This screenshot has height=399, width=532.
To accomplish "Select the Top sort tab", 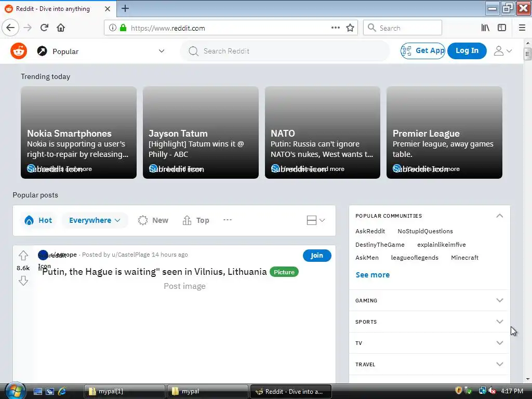I will 196,220.
